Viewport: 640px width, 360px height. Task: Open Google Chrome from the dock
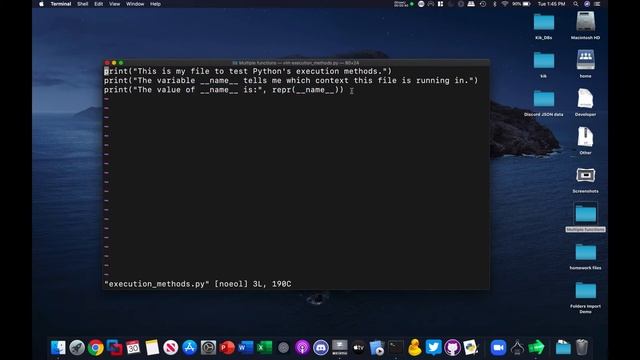(96, 347)
